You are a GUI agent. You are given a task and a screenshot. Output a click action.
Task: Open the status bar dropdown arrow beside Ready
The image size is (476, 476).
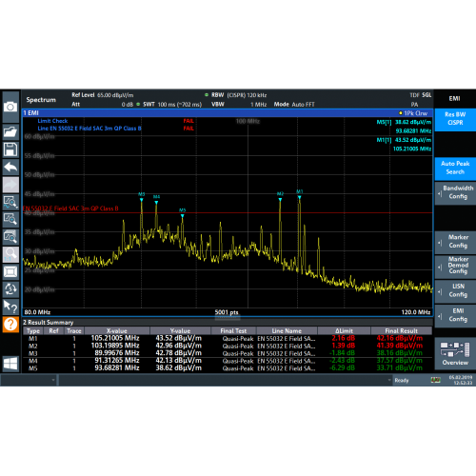[389, 380]
